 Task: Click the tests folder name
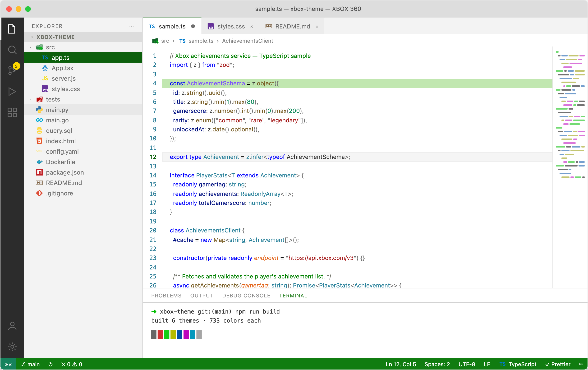[x=53, y=99]
